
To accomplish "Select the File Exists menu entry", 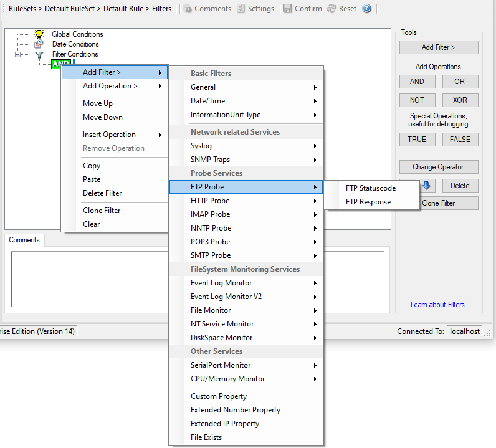I will pos(206,437).
